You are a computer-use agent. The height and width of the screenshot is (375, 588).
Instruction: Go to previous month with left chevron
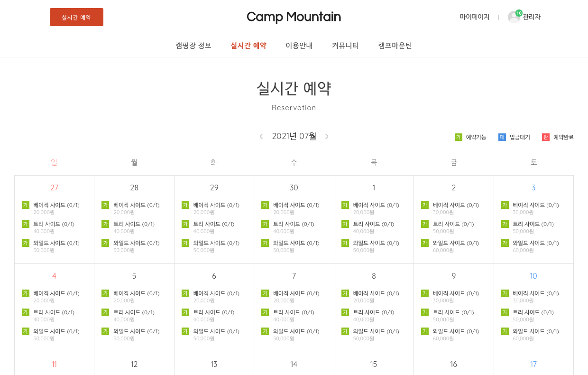[x=261, y=137]
